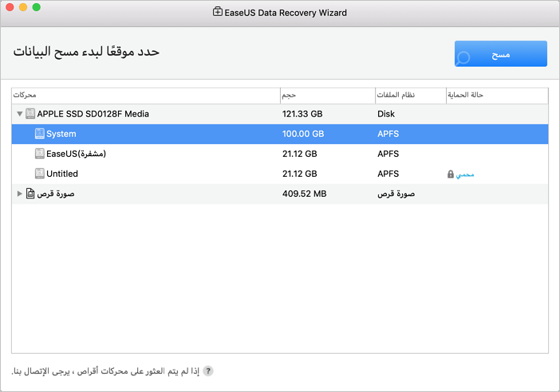Click the lock icon beside Untitled
Image resolution: width=560 pixels, height=392 pixels.
pos(451,174)
